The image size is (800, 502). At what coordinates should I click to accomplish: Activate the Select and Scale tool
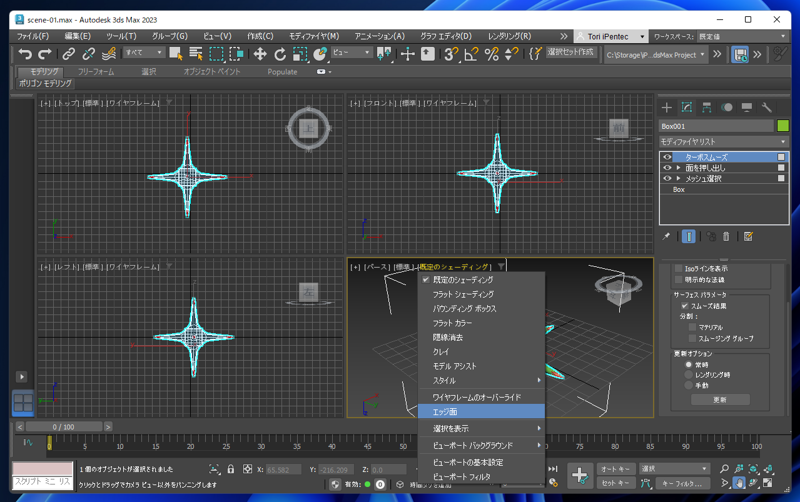[x=300, y=54]
